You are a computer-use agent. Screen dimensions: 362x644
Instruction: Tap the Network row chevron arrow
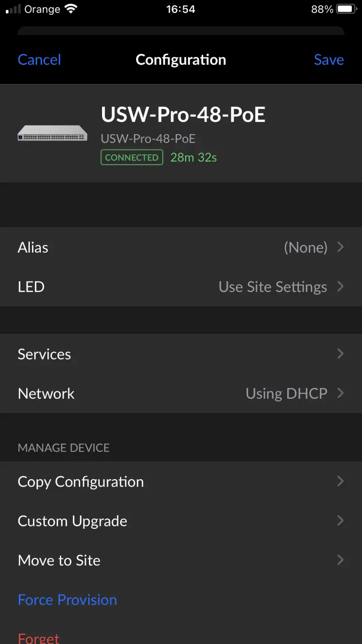pos(341,393)
